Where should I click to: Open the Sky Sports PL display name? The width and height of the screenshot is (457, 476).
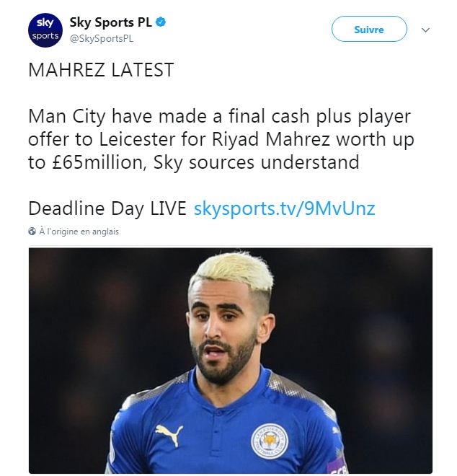pos(110,22)
